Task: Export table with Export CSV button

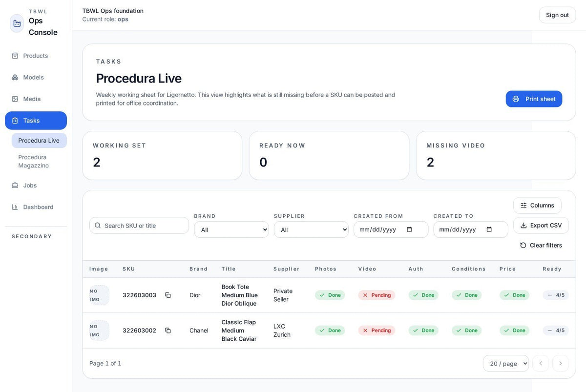Action: coord(541,225)
